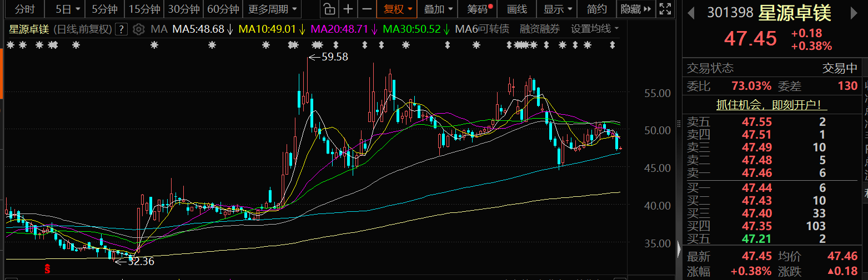Open the 更多周期 dropdown
This screenshot has width=868, height=280.
click(272, 9)
